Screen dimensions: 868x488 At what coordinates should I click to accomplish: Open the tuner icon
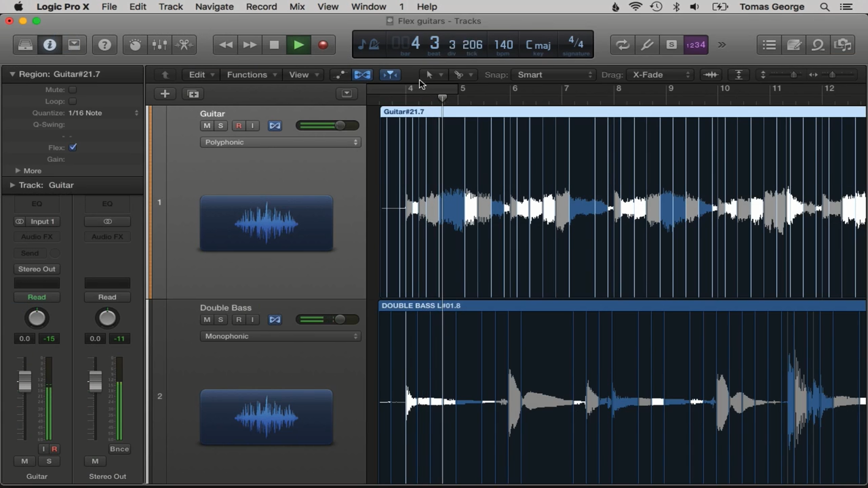click(646, 45)
